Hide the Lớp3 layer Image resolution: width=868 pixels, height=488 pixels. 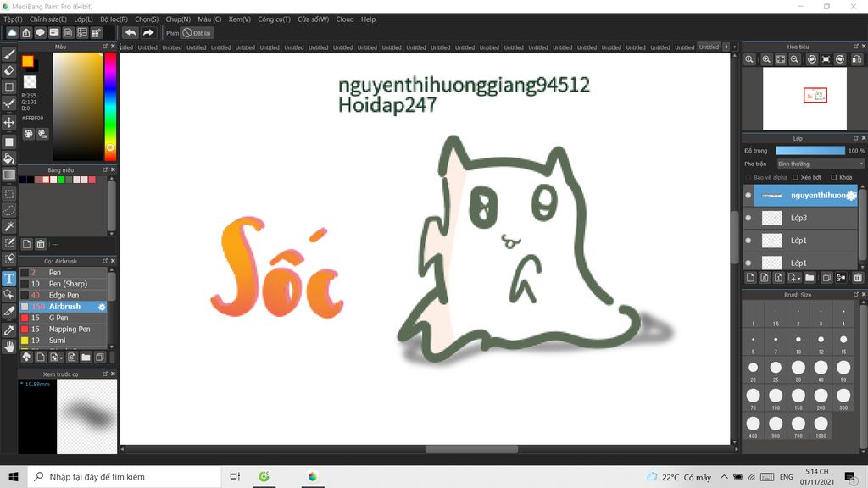tap(748, 218)
